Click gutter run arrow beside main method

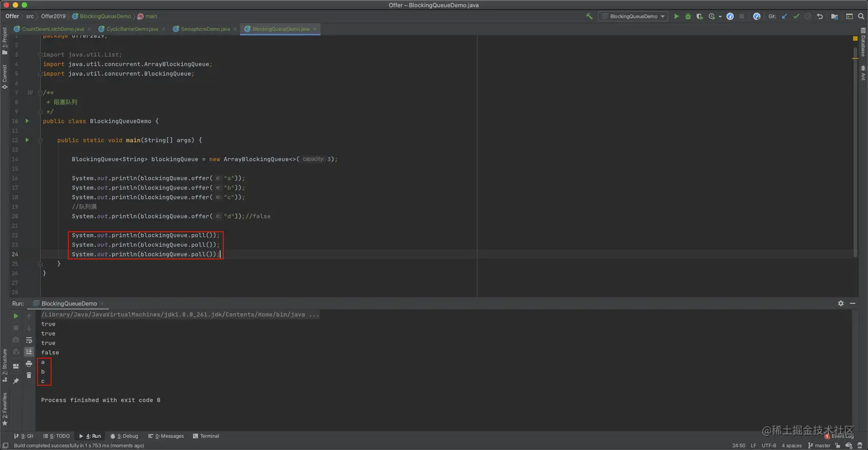click(x=27, y=140)
